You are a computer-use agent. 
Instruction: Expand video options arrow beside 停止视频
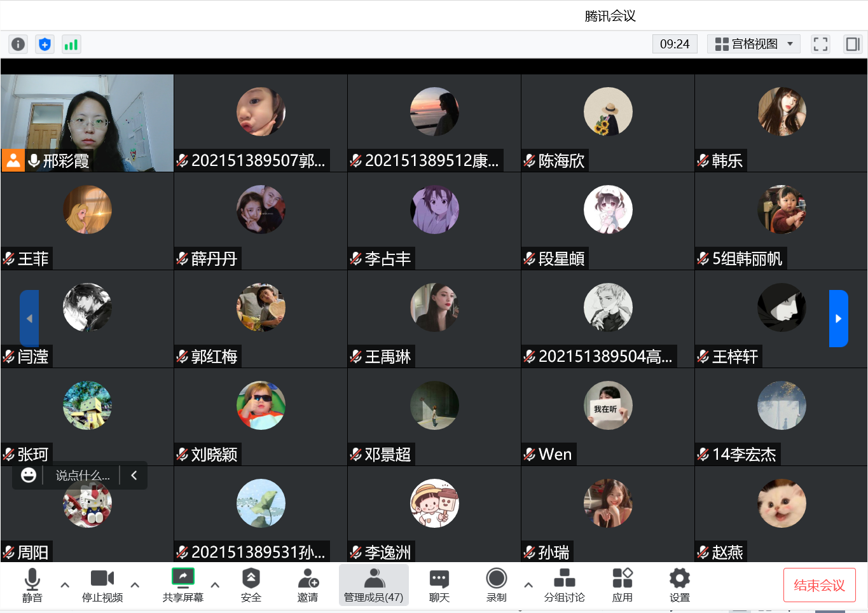pyautogui.click(x=135, y=584)
